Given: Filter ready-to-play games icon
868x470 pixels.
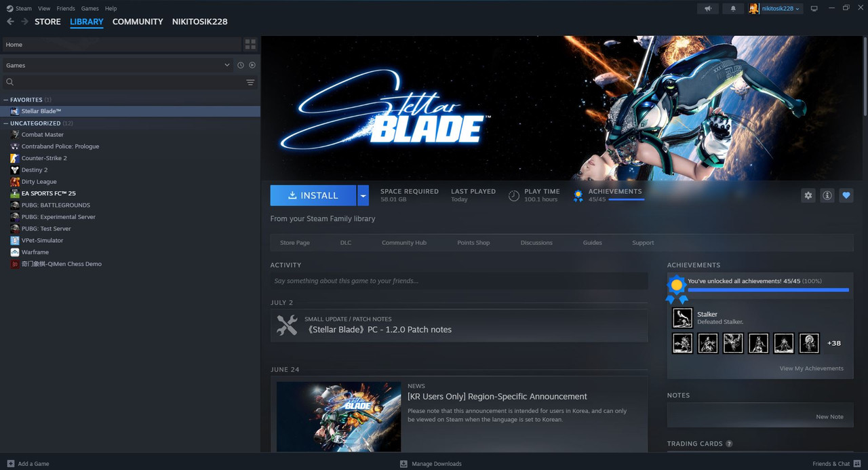Looking at the screenshot, I should (x=252, y=65).
